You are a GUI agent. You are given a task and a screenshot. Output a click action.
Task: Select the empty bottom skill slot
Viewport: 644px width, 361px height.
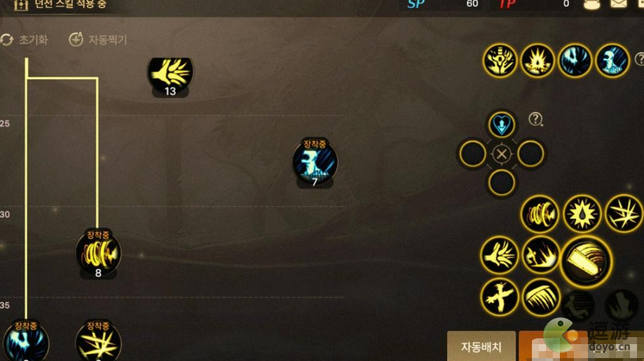502,183
